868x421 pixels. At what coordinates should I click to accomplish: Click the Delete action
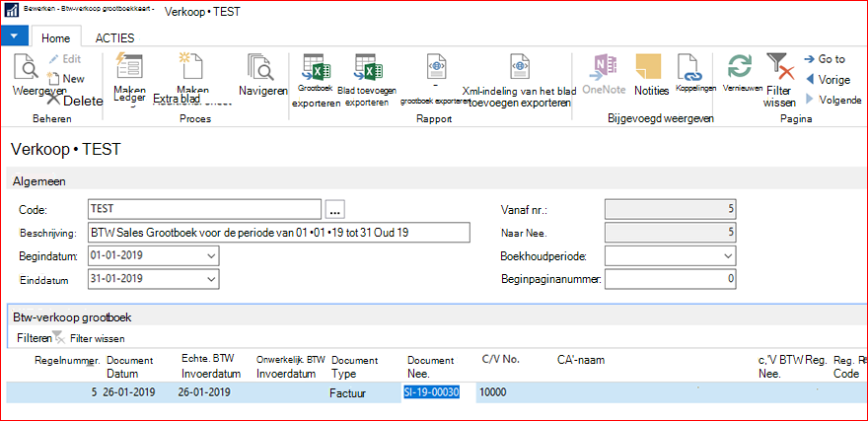point(75,101)
